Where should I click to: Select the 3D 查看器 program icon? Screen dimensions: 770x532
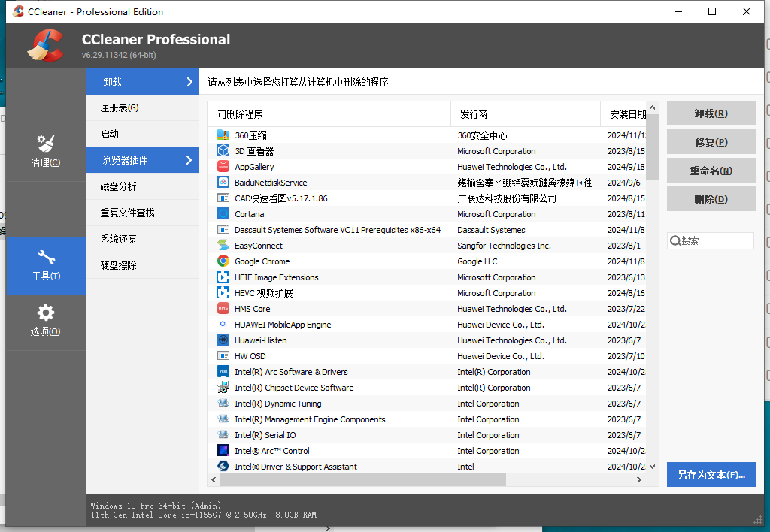tap(223, 151)
